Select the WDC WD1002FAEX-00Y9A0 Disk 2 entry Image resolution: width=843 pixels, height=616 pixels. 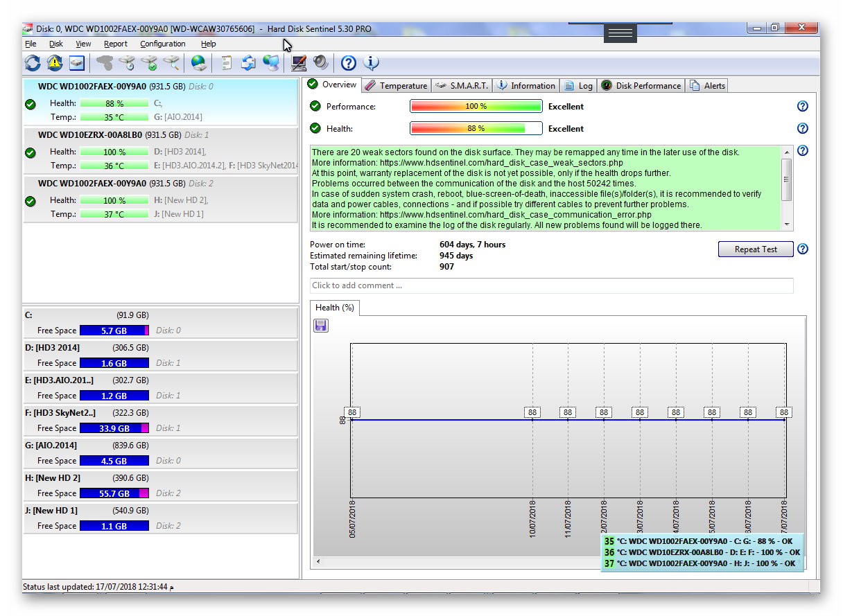tap(160, 199)
